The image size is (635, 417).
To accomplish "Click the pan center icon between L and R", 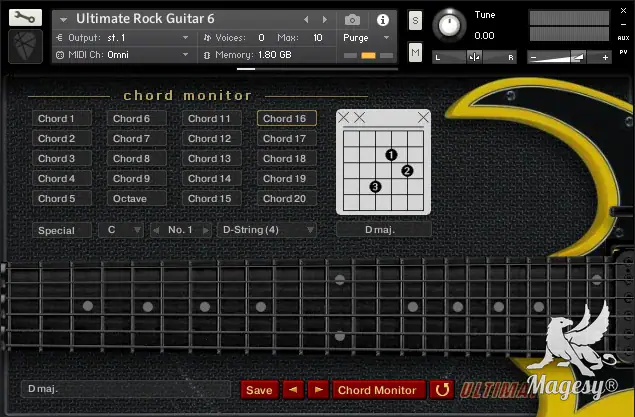I will [x=474, y=57].
